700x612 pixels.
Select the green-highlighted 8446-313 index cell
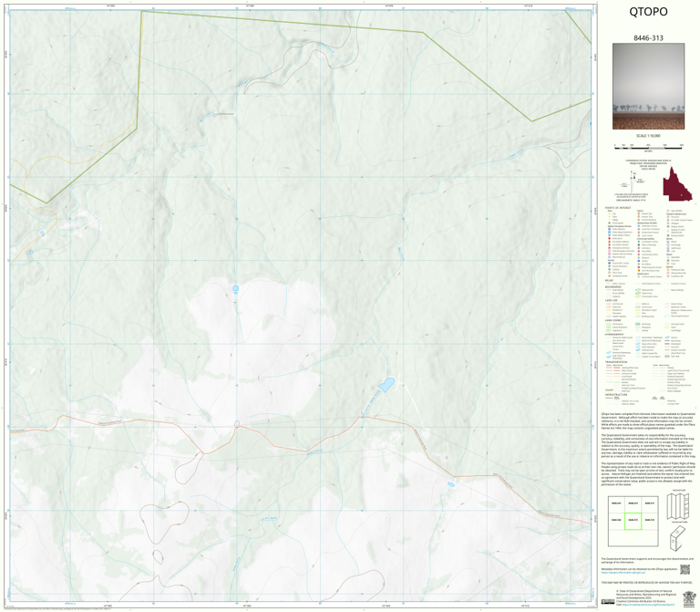coord(633,521)
